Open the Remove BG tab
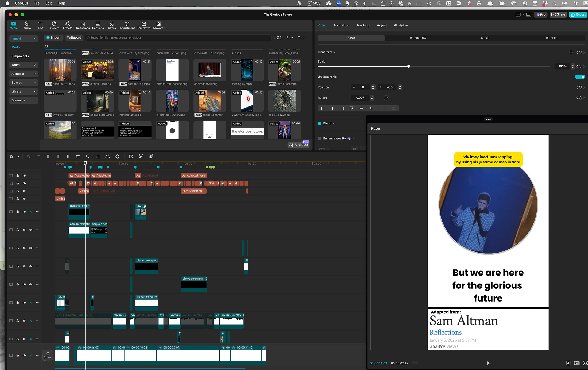 coord(418,38)
